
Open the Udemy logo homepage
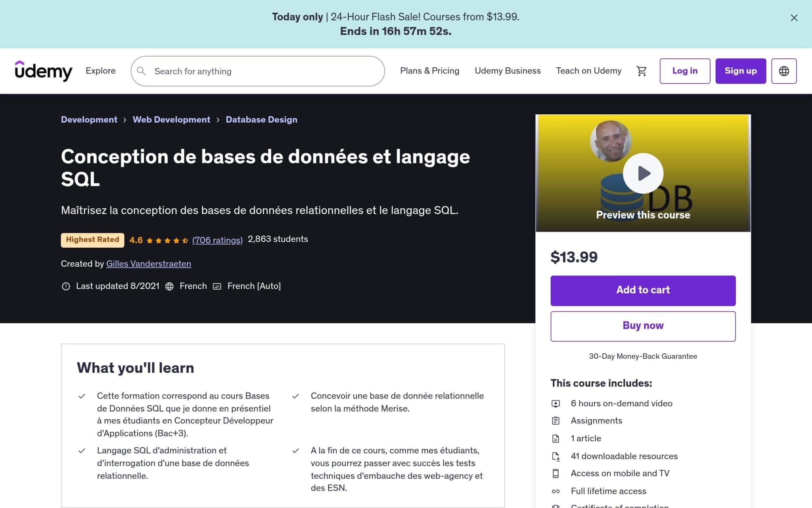pos(44,71)
